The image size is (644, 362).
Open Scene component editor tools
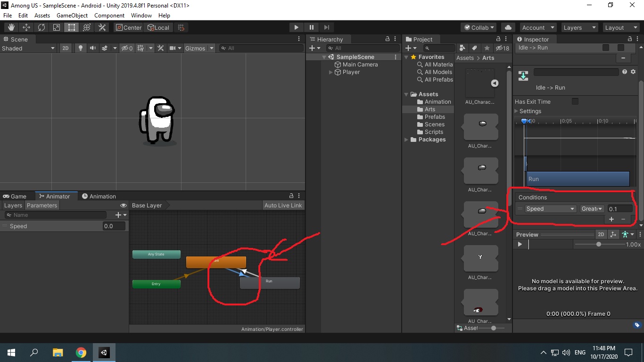pos(161,48)
